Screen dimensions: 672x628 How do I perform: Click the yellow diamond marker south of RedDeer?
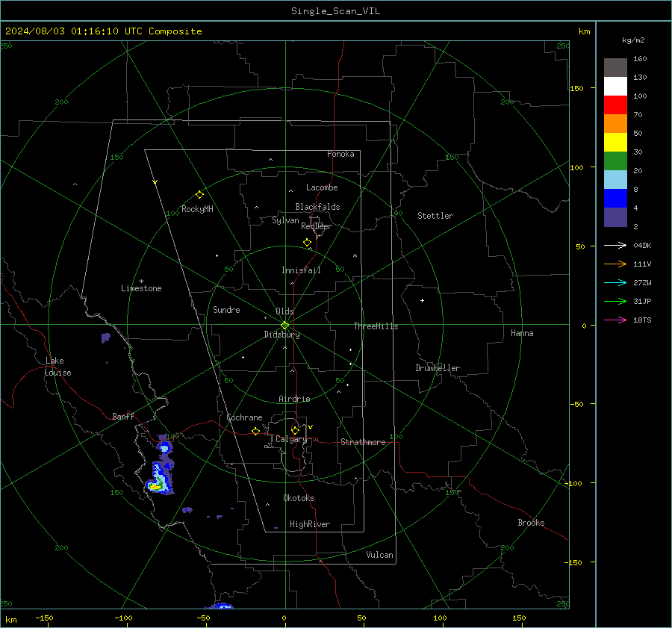(x=307, y=242)
